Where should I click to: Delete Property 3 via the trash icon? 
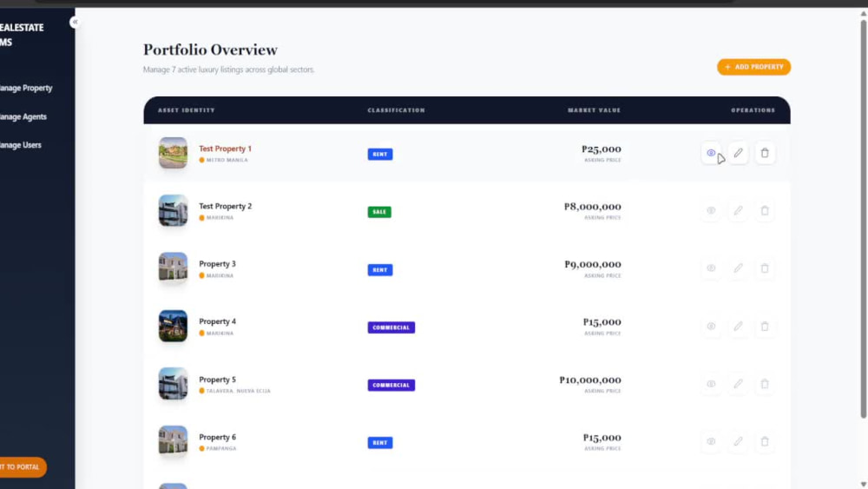[765, 268]
